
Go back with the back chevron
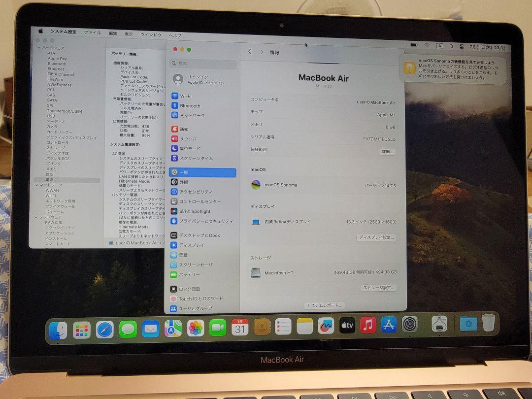click(250, 52)
